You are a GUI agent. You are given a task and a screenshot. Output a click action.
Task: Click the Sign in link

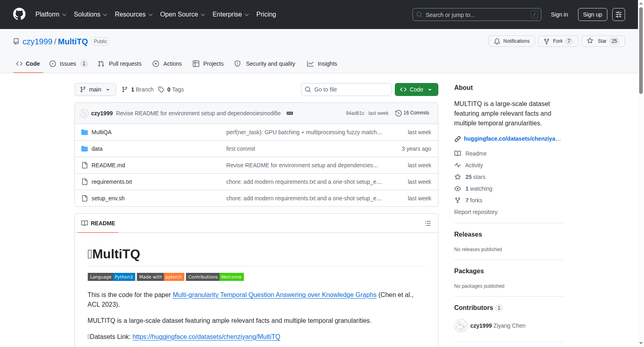(559, 15)
